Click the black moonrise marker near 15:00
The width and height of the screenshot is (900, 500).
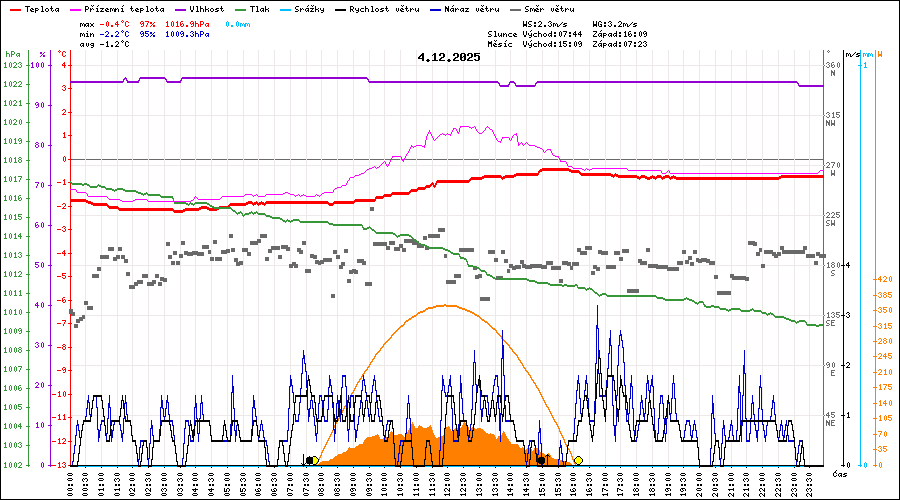[x=541, y=461]
